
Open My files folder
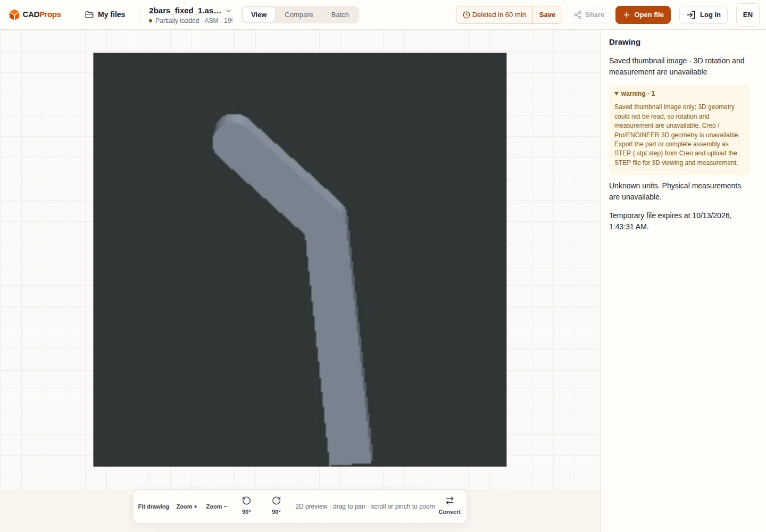pos(105,15)
